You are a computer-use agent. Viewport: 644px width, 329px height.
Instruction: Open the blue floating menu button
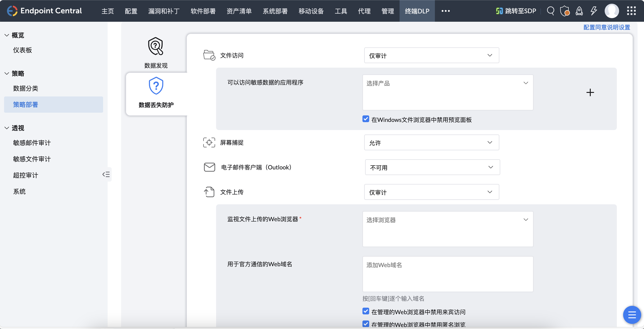click(x=632, y=315)
